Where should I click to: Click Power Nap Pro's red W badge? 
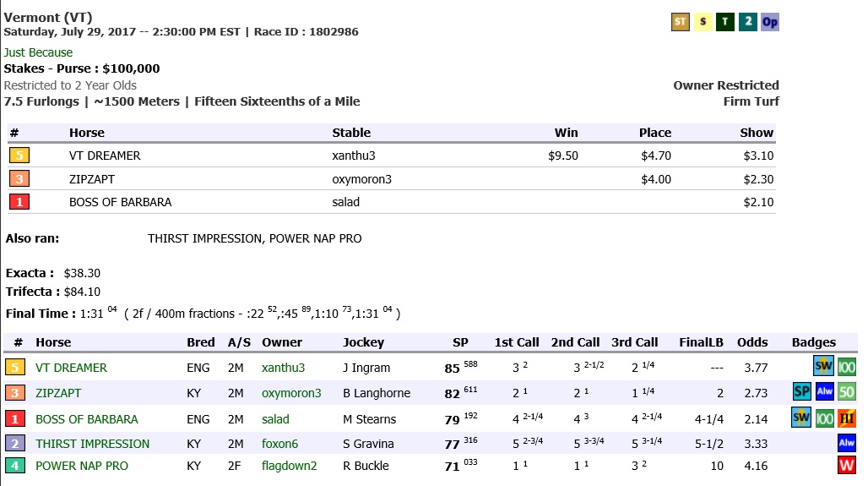click(846, 465)
